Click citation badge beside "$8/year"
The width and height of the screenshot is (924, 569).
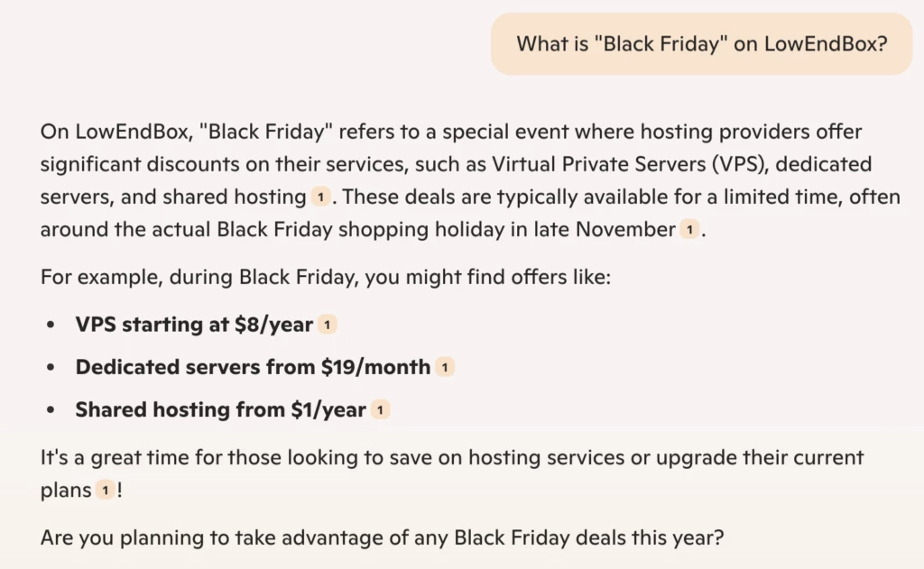point(327,325)
